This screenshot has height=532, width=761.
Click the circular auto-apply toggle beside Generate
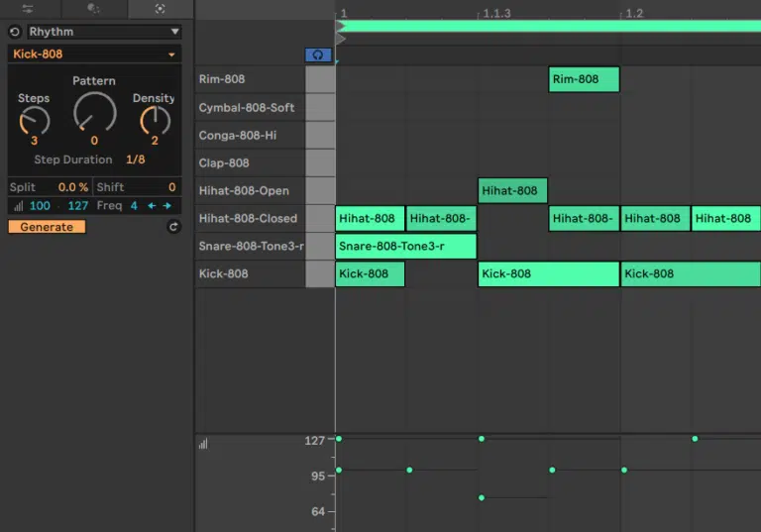click(x=173, y=227)
